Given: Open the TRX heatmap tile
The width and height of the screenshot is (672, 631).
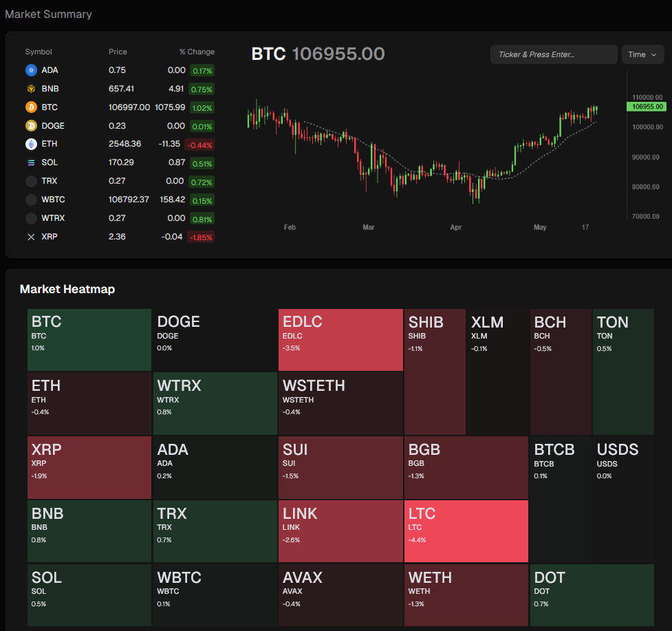Looking at the screenshot, I should pos(215,531).
